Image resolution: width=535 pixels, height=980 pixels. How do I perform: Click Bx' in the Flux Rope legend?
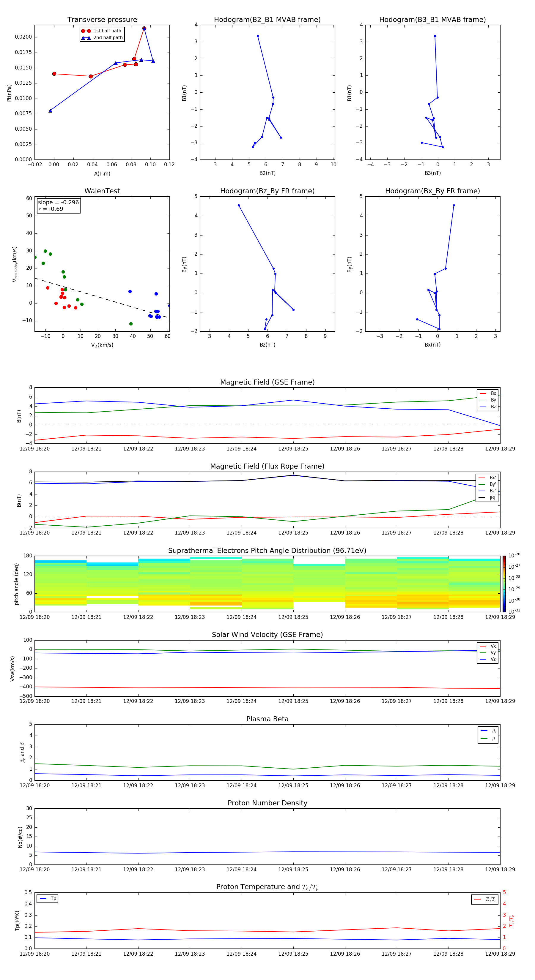tap(493, 478)
